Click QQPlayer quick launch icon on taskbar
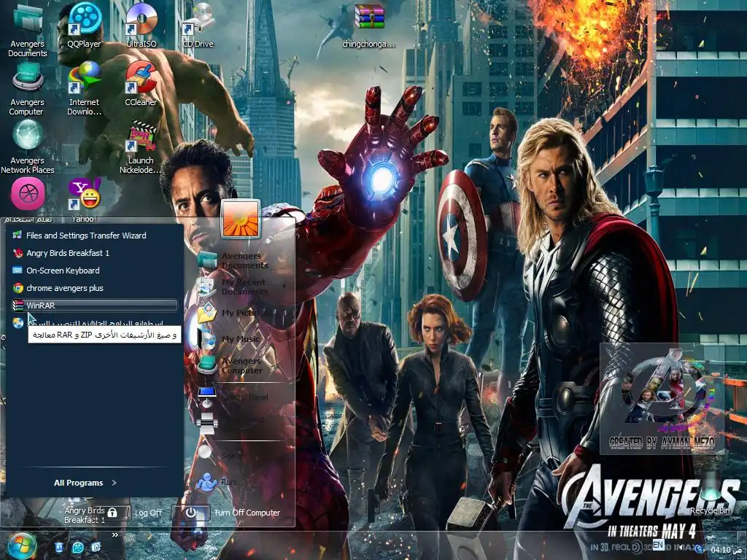Image resolution: width=747 pixels, height=560 pixels. (77, 547)
